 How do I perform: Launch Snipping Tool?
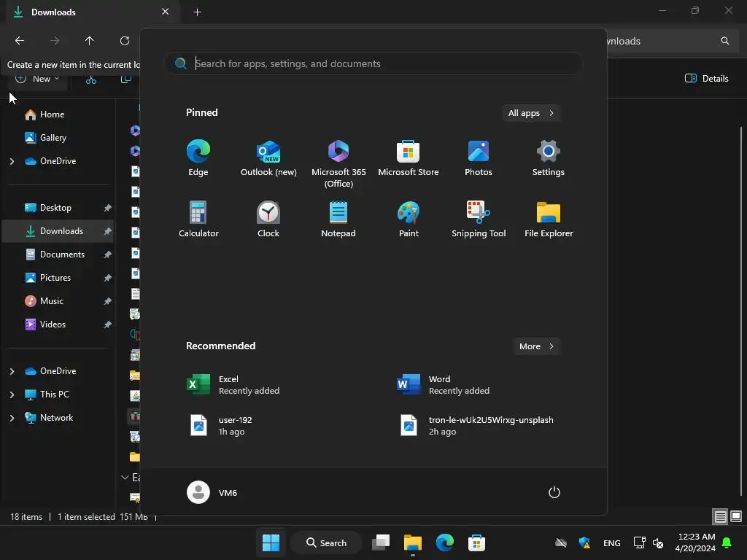pyautogui.click(x=479, y=219)
